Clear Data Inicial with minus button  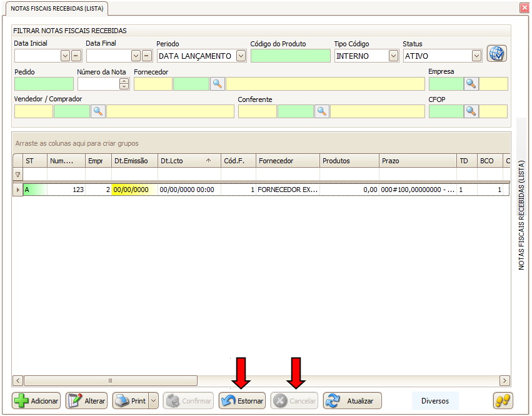(x=76, y=56)
